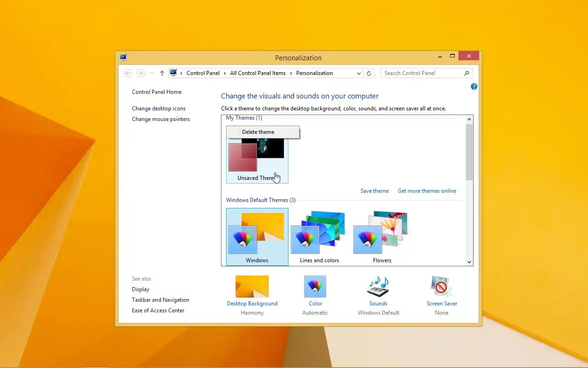Screen dimensions: 588x368
Task: Click the theme list scroll up arrow
Action: coord(469,119)
